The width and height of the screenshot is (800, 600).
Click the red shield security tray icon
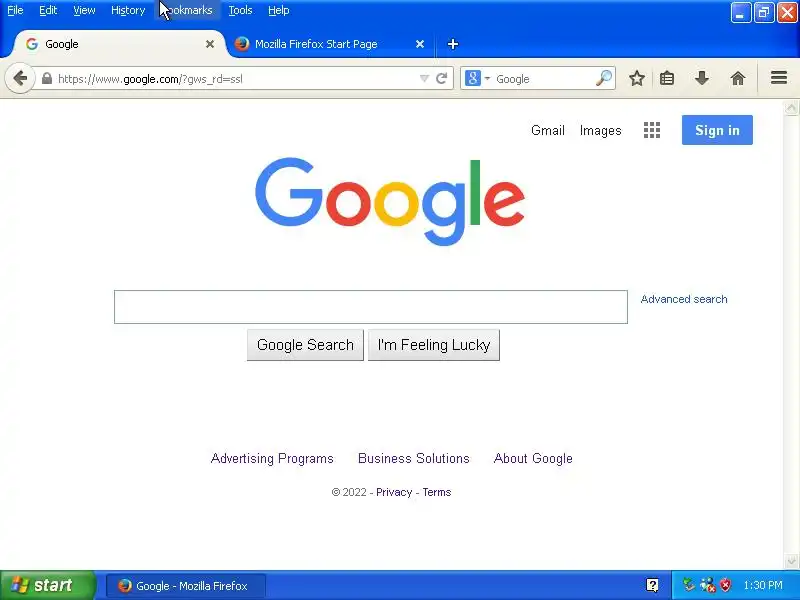coord(725,585)
